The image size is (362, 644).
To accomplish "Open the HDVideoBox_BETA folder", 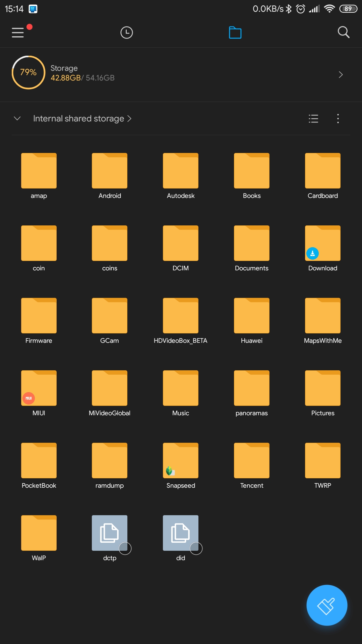I will [x=181, y=321].
